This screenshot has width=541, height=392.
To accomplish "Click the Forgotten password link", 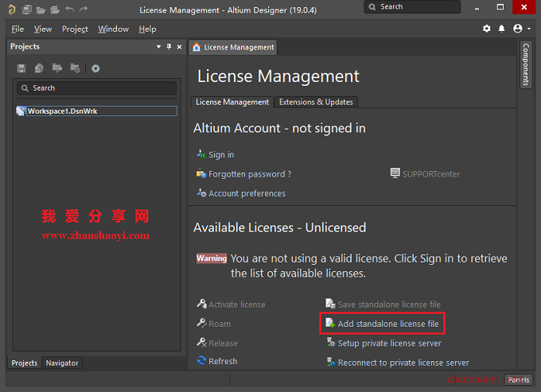I will point(250,174).
